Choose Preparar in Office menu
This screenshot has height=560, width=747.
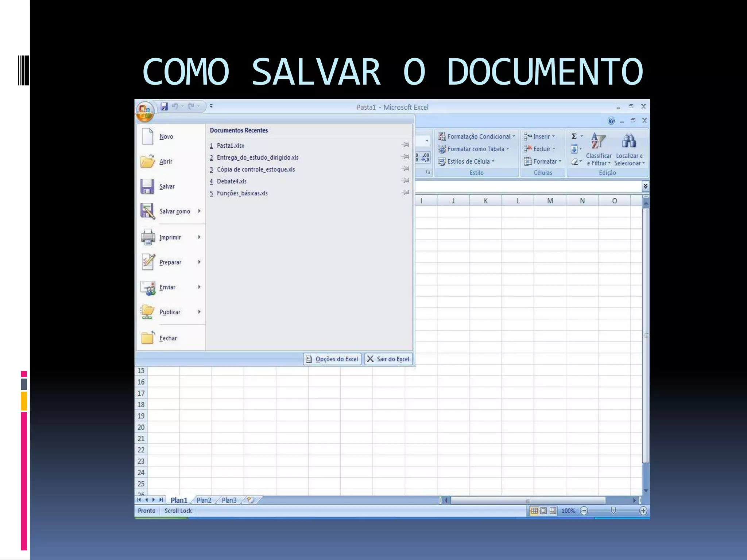pyautogui.click(x=170, y=262)
